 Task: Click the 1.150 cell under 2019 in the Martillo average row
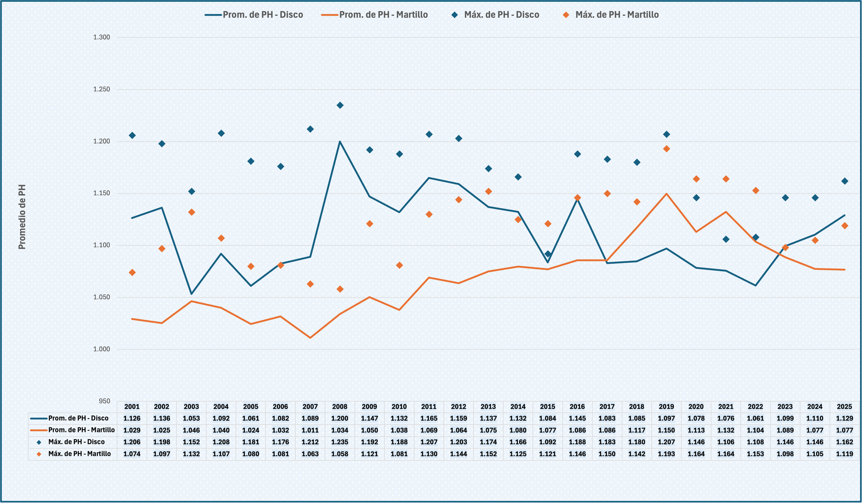tap(666, 430)
